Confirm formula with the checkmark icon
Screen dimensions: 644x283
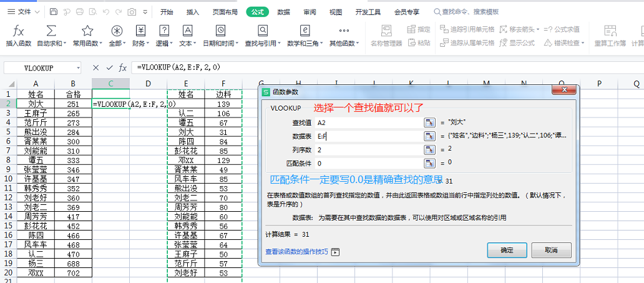click(x=109, y=68)
